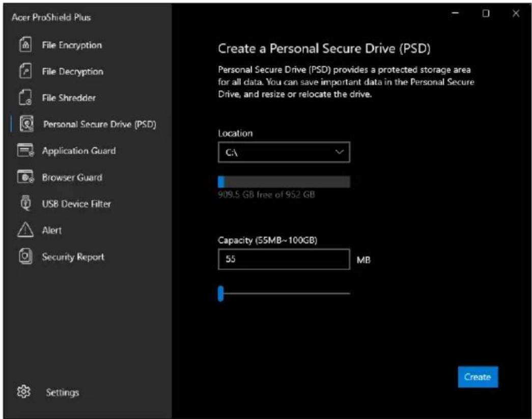Click the Location dropdown chevron arrow
This screenshot has width=532, height=419.
click(x=340, y=152)
